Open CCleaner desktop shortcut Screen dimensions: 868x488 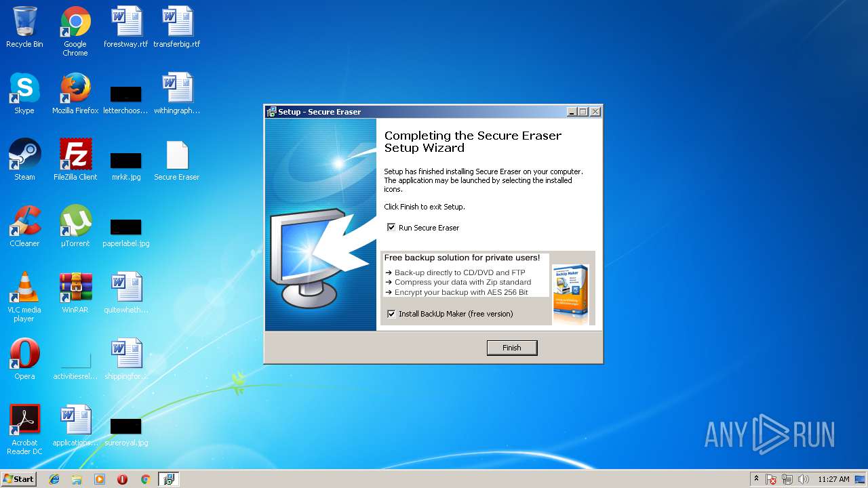click(x=24, y=226)
